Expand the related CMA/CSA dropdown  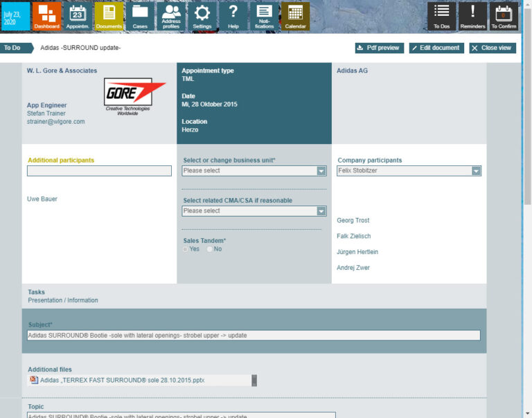321,211
